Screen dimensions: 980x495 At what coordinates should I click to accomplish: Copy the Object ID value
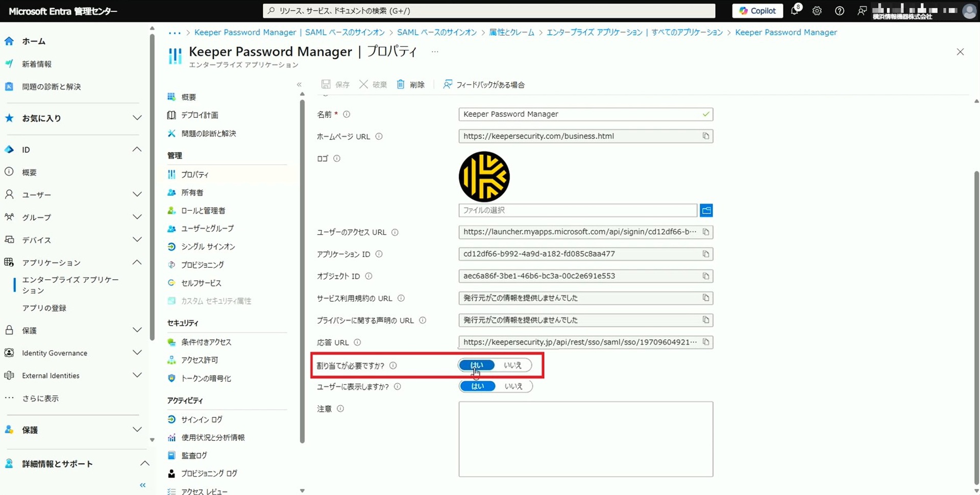click(x=705, y=276)
